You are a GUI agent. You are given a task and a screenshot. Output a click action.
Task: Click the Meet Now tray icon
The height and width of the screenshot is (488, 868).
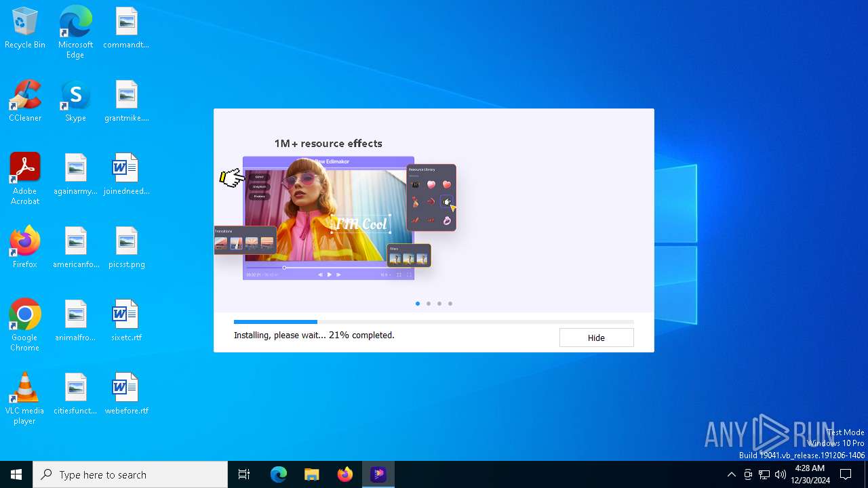tap(748, 474)
